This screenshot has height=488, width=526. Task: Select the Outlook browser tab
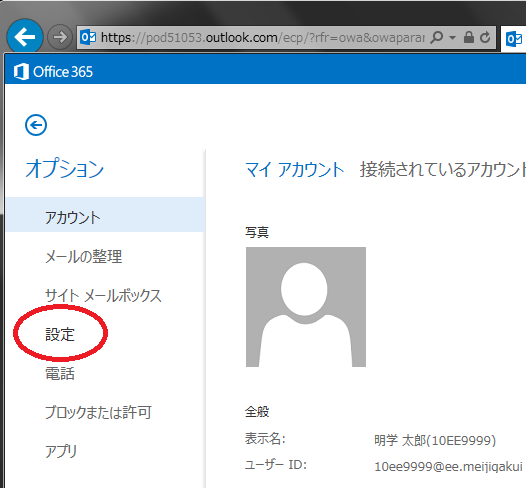[513, 39]
